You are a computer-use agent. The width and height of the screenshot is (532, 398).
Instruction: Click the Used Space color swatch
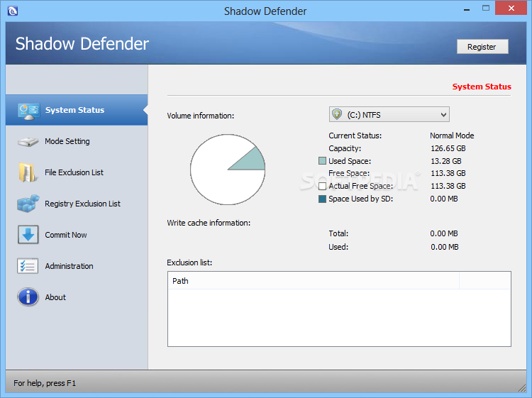pyautogui.click(x=322, y=161)
